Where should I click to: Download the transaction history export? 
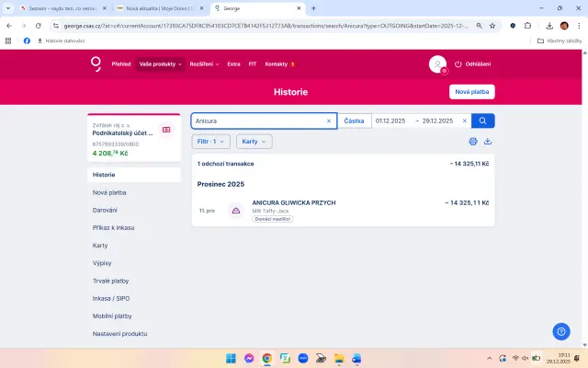(488, 142)
